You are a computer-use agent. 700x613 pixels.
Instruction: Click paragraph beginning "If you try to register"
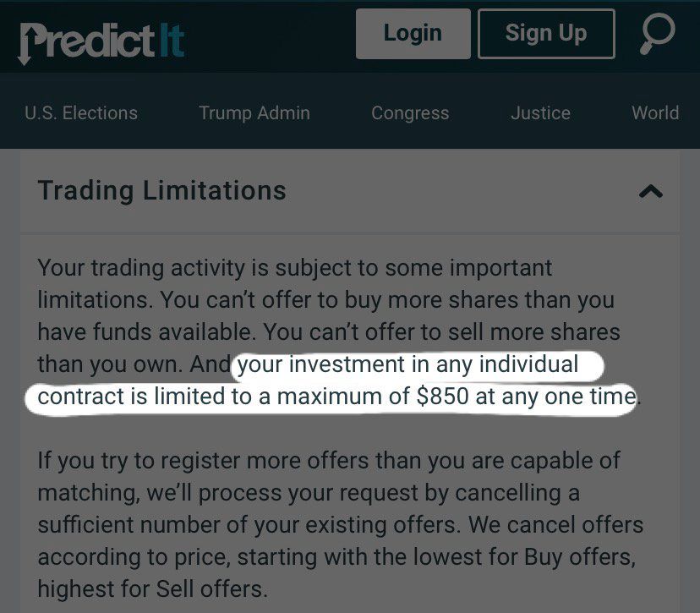click(328, 462)
